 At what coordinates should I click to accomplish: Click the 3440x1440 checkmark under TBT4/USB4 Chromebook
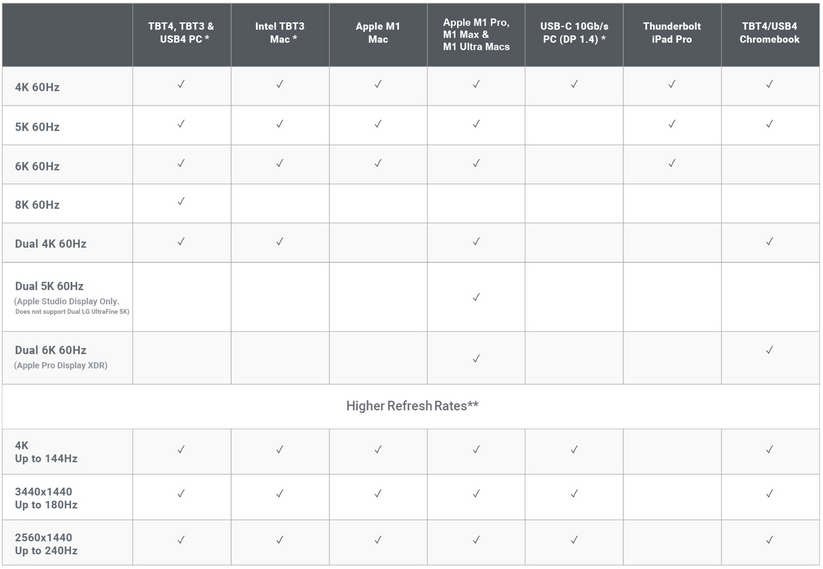770,493
